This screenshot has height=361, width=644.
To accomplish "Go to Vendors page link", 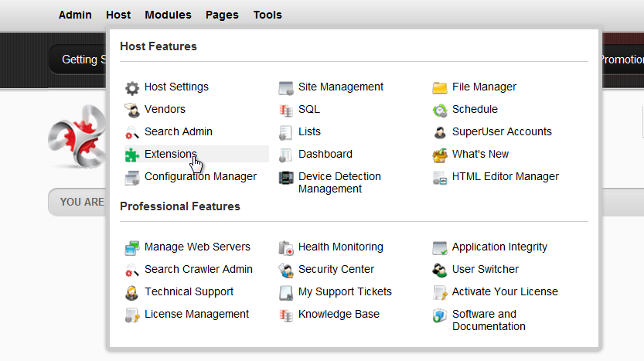I will [165, 109].
